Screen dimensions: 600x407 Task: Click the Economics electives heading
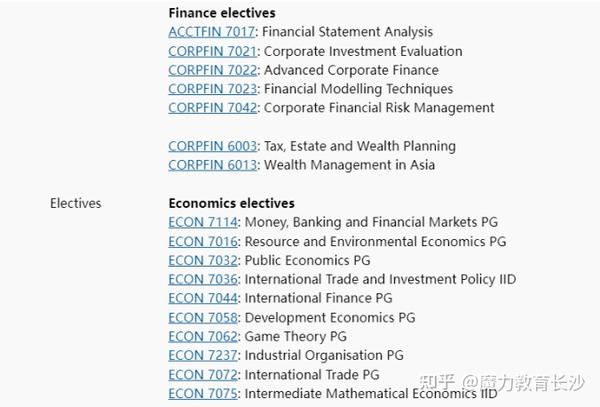click(232, 203)
